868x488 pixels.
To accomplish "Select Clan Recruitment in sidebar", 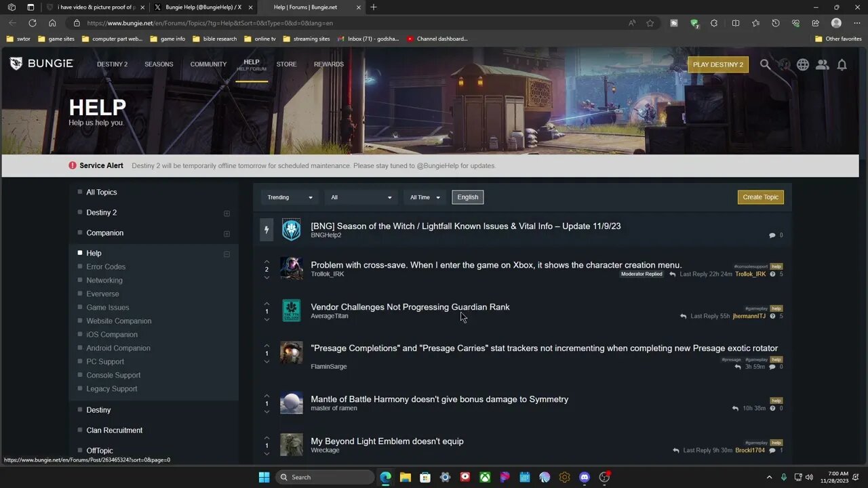I will coord(115,430).
